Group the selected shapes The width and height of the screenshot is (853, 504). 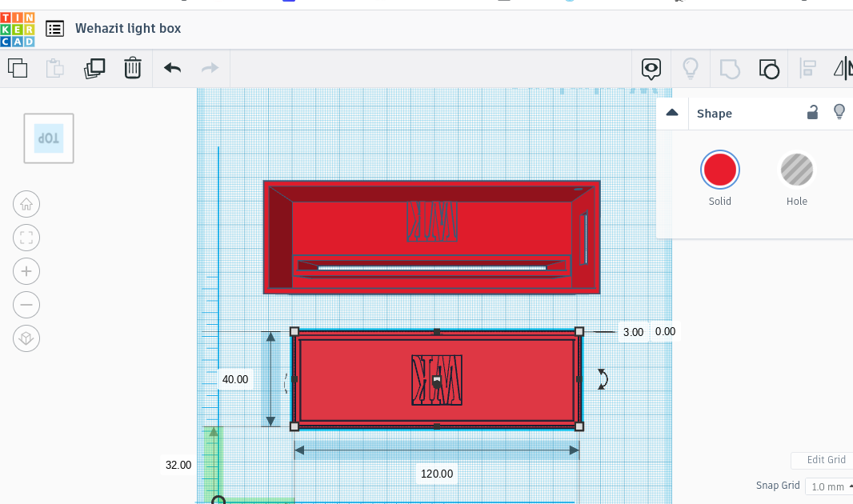(730, 69)
